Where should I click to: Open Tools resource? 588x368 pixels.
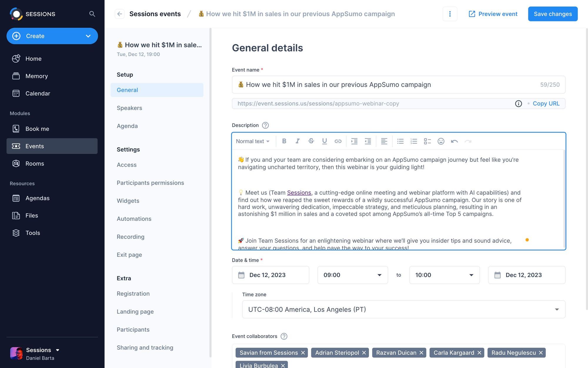click(52, 233)
